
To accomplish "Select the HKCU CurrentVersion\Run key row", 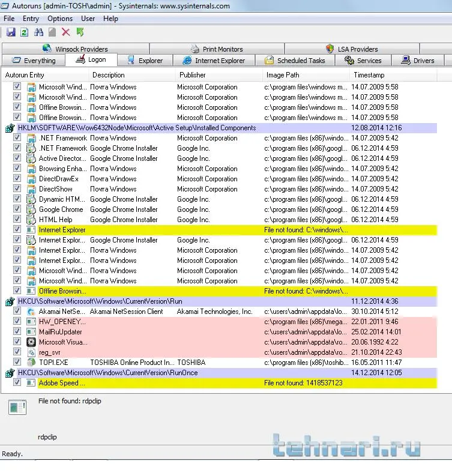I will click(x=221, y=301).
